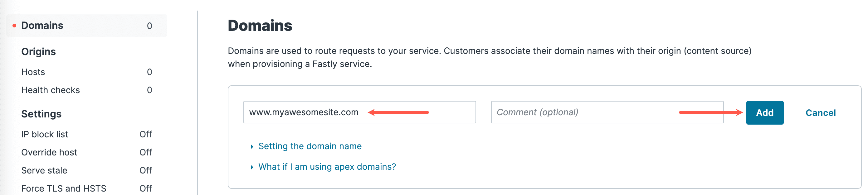
Task: Click the Health checks count
Action: tap(149, 90)
